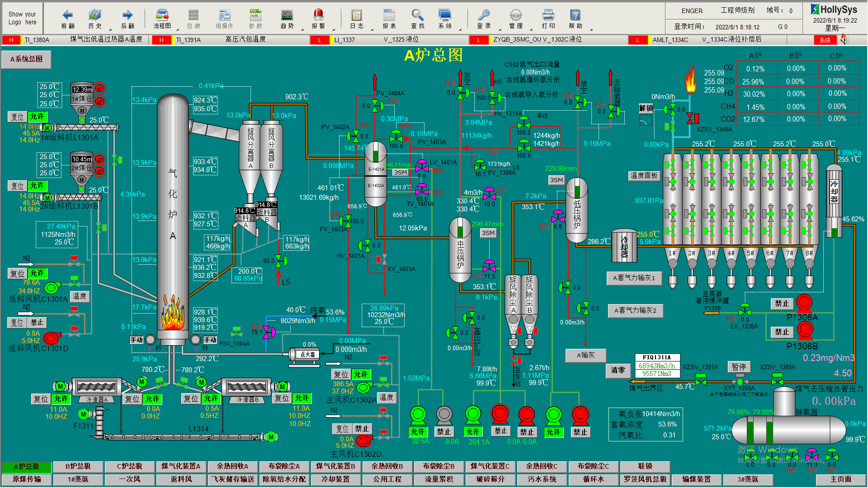Click the 流程图 flowchart toolbar icon
The image size is (868, 488).
coord(162,15)
